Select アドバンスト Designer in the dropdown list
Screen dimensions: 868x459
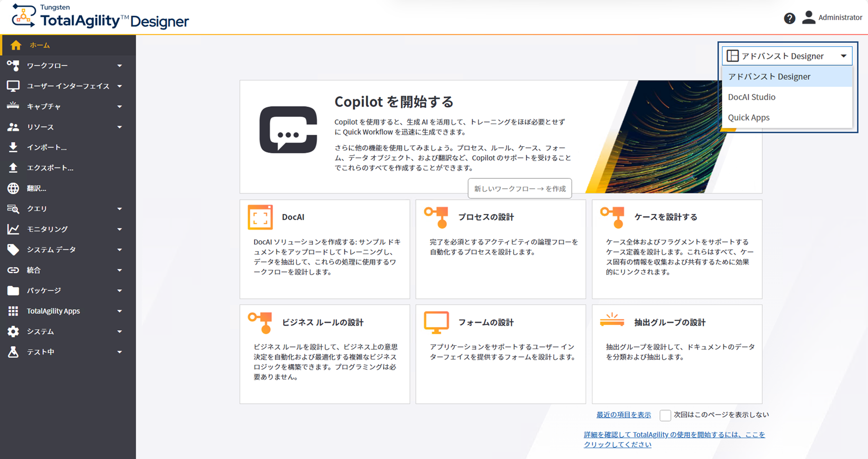tap(787, 77)
